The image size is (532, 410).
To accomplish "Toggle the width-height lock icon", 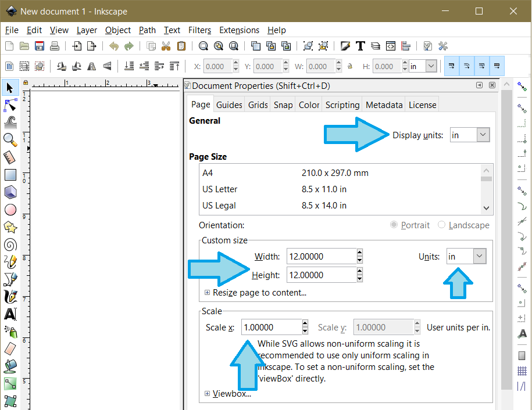I will tap(350, 66).
